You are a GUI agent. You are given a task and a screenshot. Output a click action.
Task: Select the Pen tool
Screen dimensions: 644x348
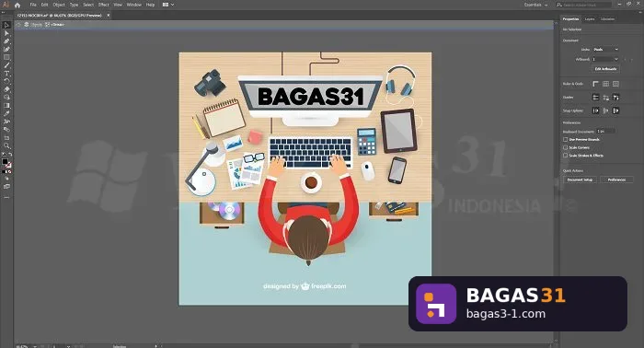(x=6, y=41)
